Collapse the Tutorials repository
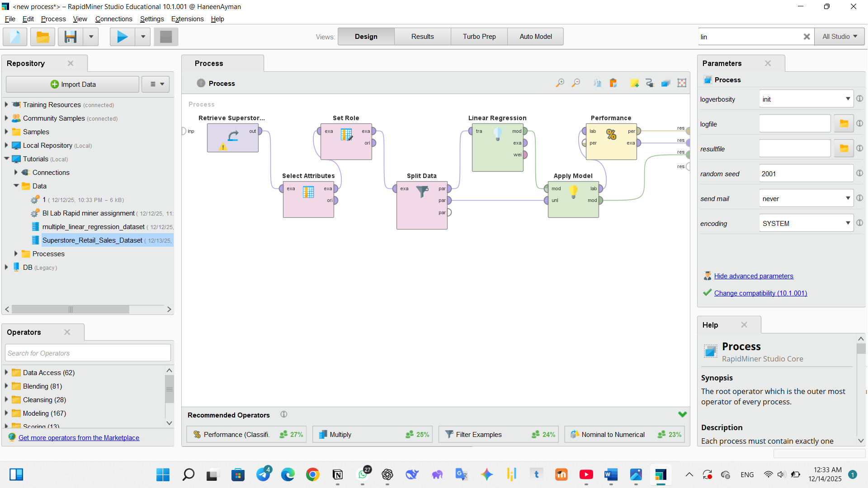The height and width of the screenshot is (488, 868). 6,159
